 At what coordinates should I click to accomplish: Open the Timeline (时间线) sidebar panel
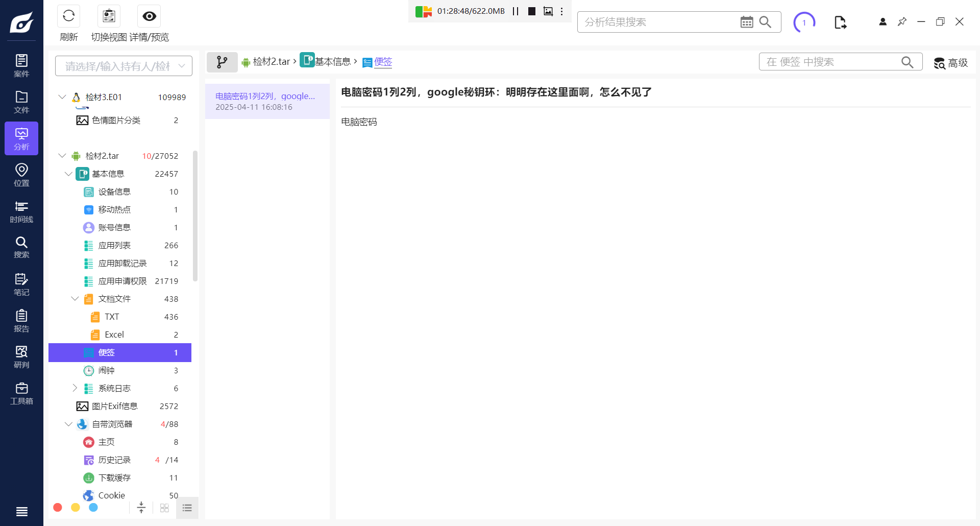point(21,211)
